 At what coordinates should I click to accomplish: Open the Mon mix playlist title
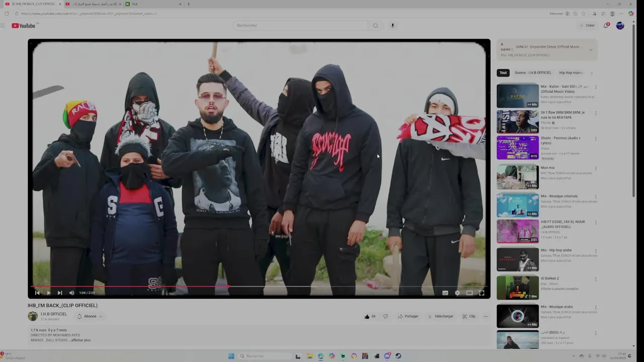547,168
